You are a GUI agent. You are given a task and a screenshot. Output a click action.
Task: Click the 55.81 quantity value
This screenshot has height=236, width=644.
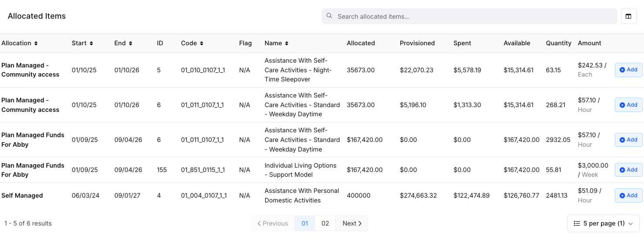(554, 170)
